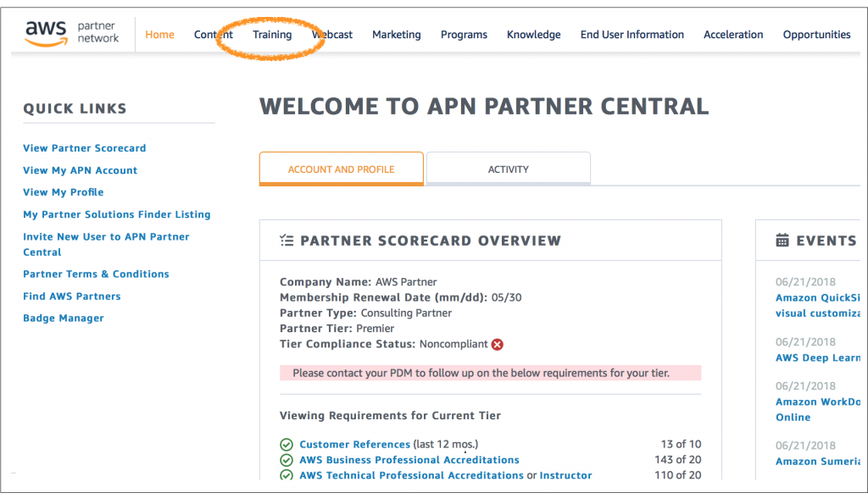Viewport: 868px width, 504px height.
Task: Open the Customer References requirement link
Action: point(354,444)
